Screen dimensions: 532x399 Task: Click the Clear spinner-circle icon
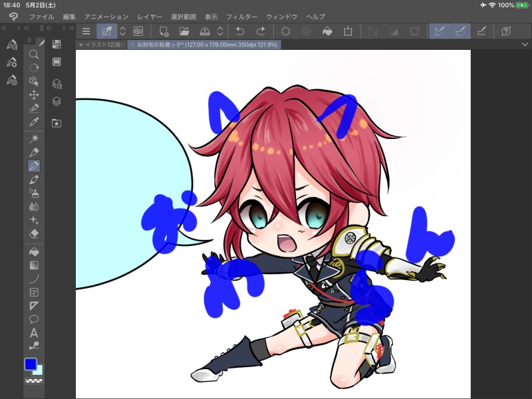point(286,31)
